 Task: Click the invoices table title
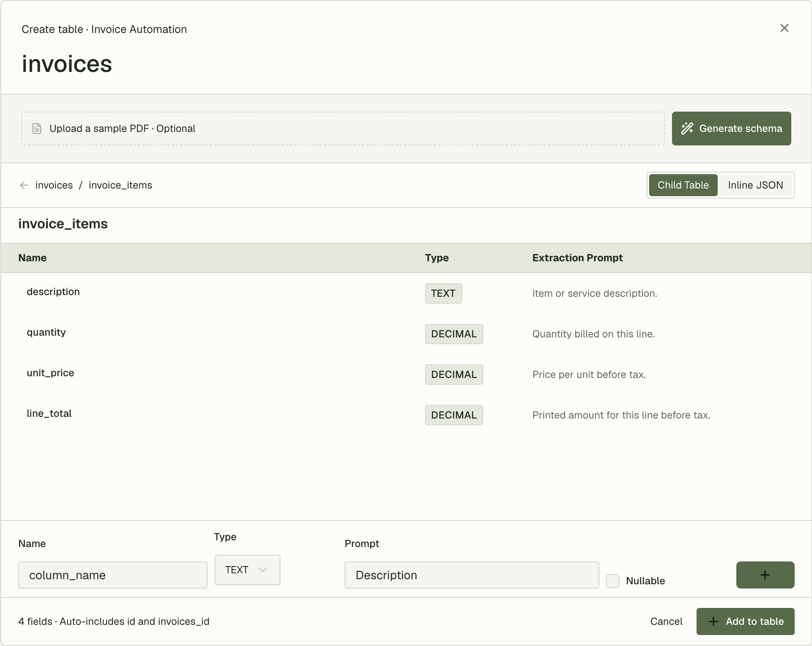67,64
